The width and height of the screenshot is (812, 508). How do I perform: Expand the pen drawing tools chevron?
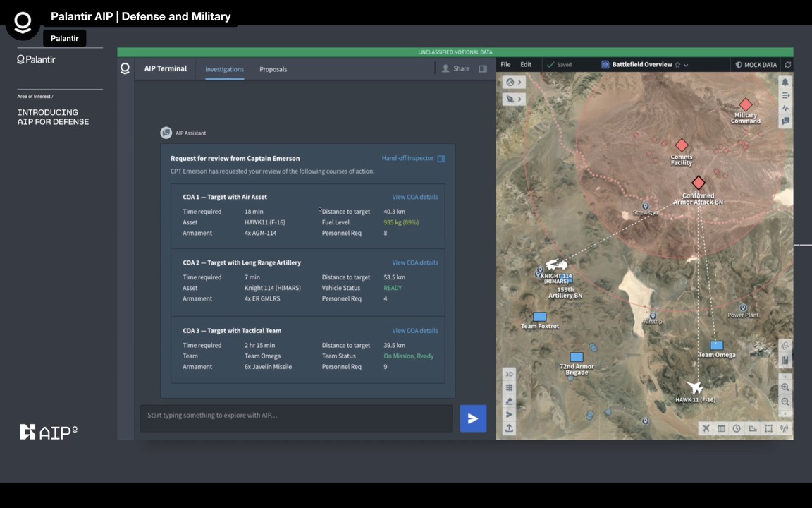click(x=519, y=99)
